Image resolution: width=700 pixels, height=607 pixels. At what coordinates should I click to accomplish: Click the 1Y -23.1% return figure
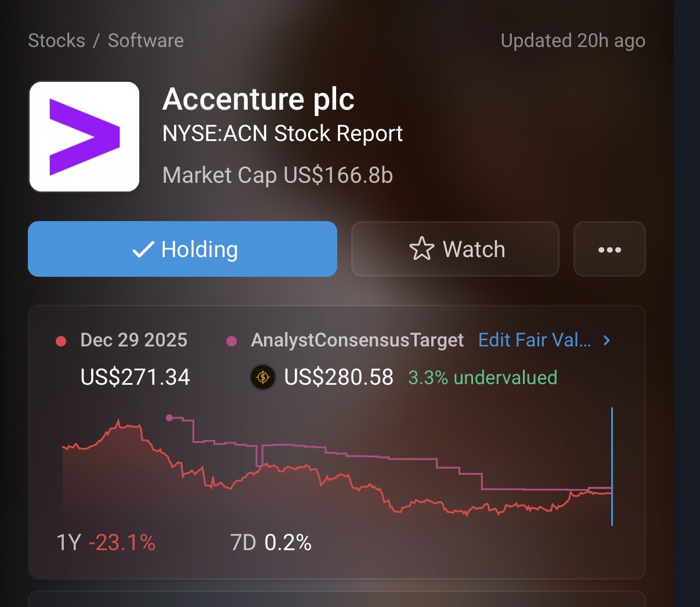(106, 543)
